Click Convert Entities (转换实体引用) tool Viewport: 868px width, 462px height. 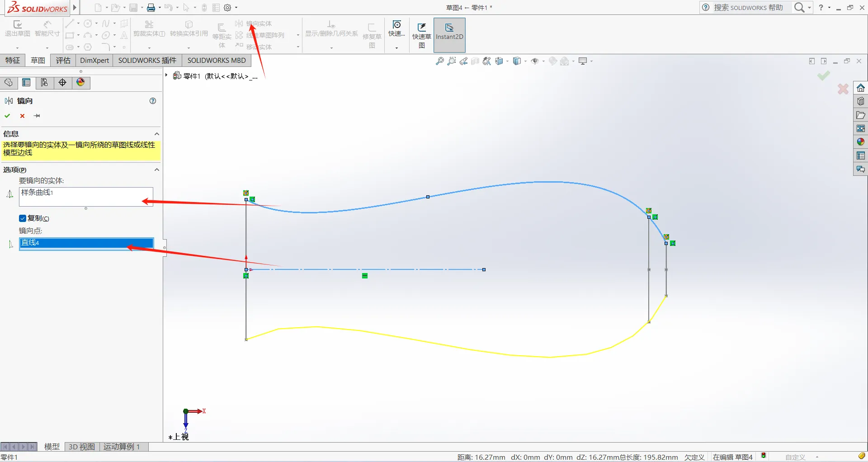(189, 28)
